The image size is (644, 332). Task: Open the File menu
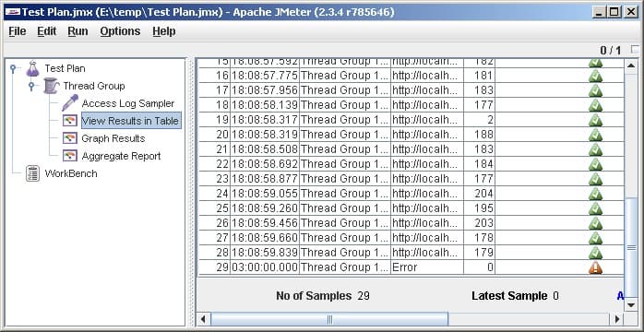coord(18,31)
